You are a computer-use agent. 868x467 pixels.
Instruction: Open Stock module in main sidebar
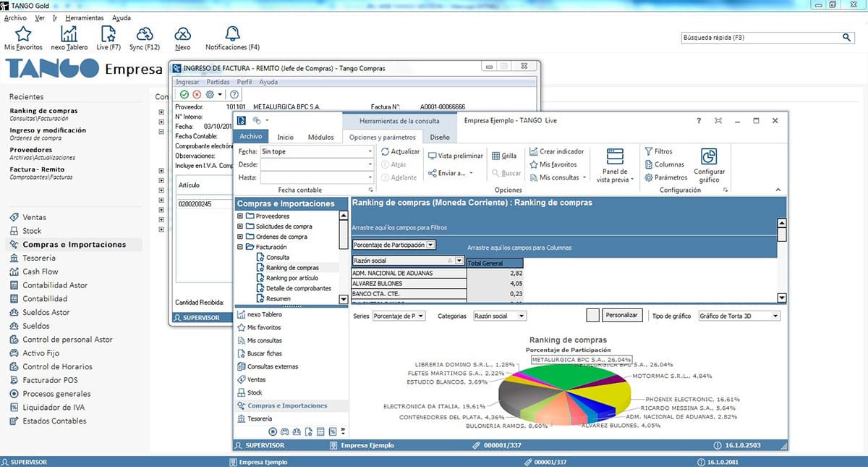(x=32, y=231)
